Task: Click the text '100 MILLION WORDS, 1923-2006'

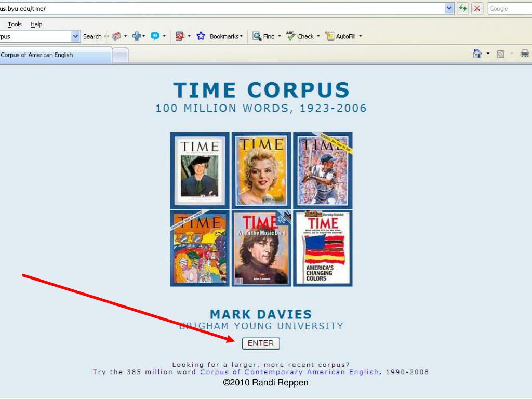Action: 261,108
